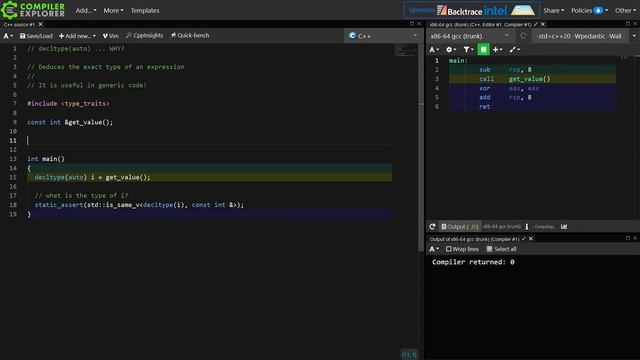640x360 pixels.
Task: Open the Templates menu item
Action: (x=145, y=11)
